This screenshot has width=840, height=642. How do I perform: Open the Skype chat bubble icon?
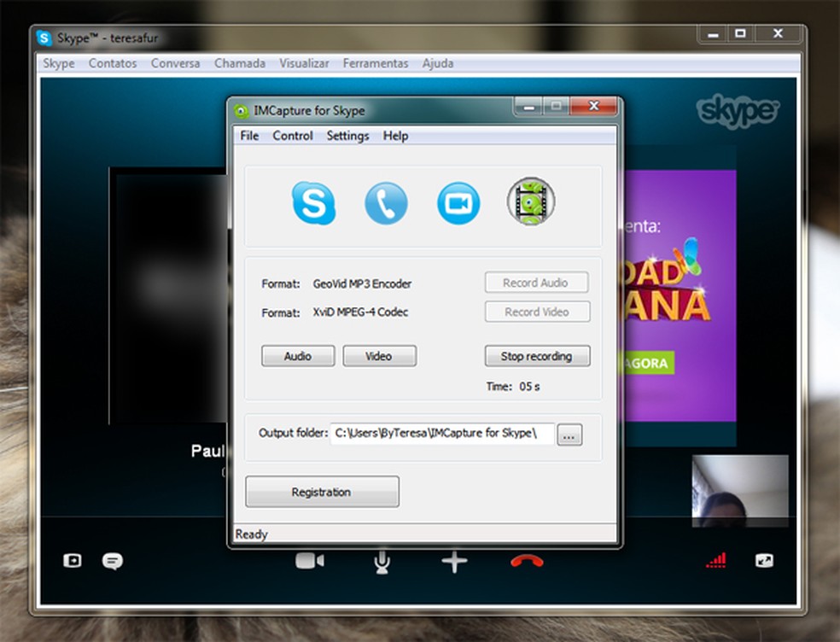[113, 561]
